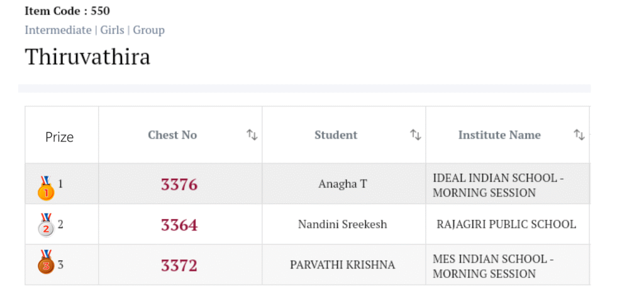The width and height of the screenshot is (644, 308).
Task: Click student name PARVATHI KRISHNA
Action: pyautogui.click(x=343, y=265)
